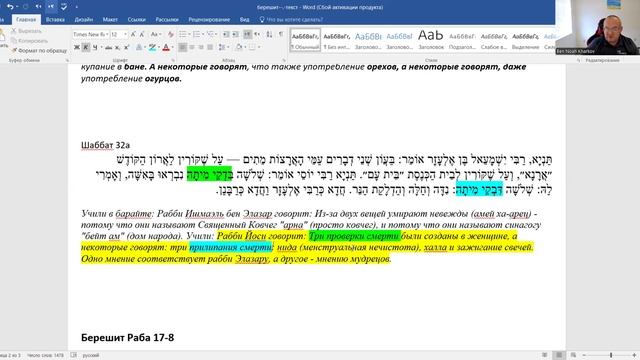
Task: Click Format Painter 'Формат по образцу'
Action: tap(39, 51)
